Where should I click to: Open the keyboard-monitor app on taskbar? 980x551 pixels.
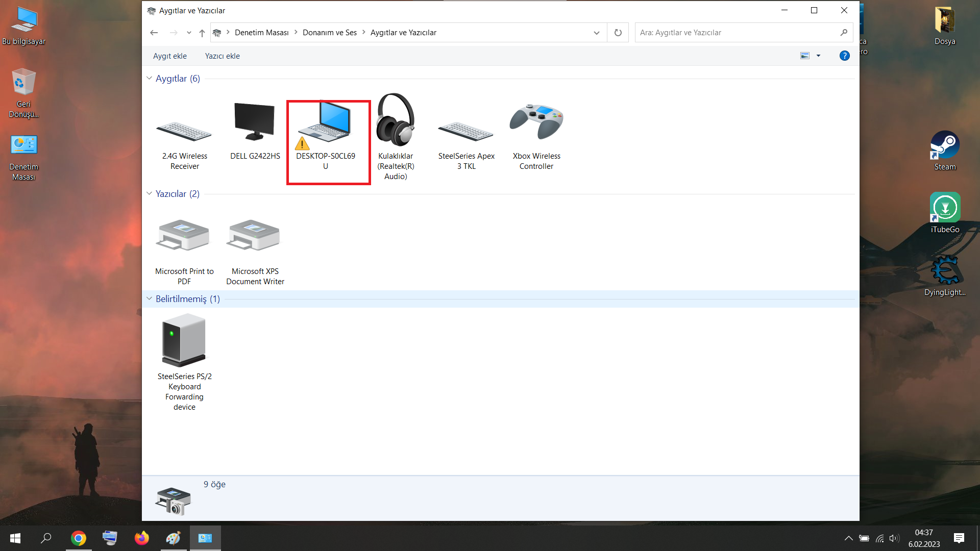pyautogui.click(x=110, y=538)
